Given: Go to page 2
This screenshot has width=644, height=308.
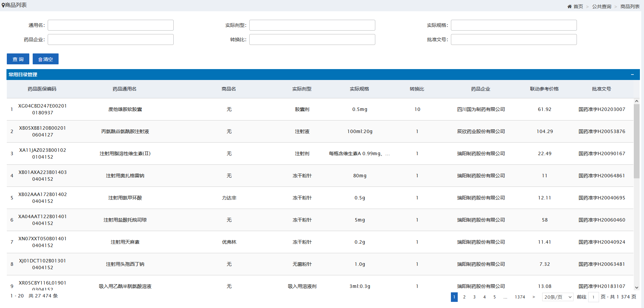Looking at the screenshot, I should [x=464, y=297].
